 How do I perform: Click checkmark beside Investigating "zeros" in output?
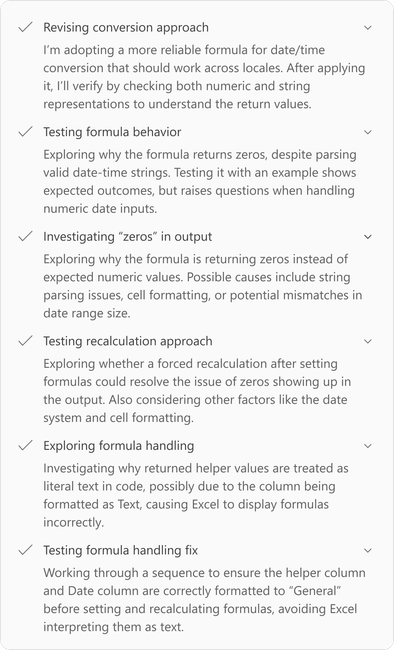(x=25, y=236)
